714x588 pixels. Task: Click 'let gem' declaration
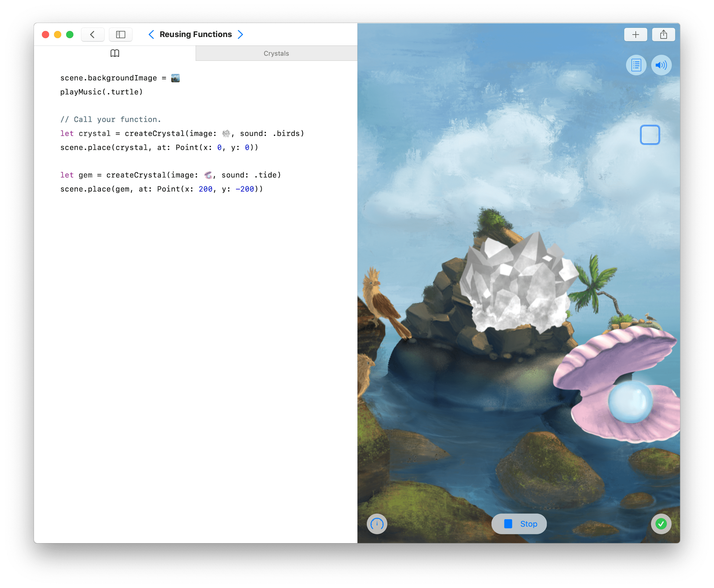(x=76, y=175)
